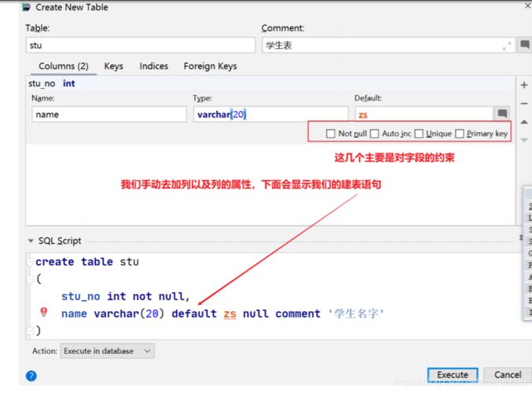Click the Type field varchar(20)

point(271,115)
